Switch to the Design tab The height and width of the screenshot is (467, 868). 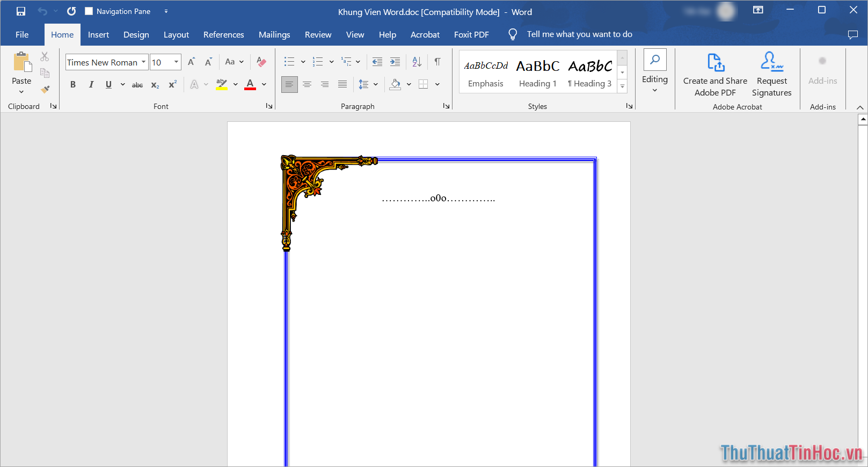point(136,34)
